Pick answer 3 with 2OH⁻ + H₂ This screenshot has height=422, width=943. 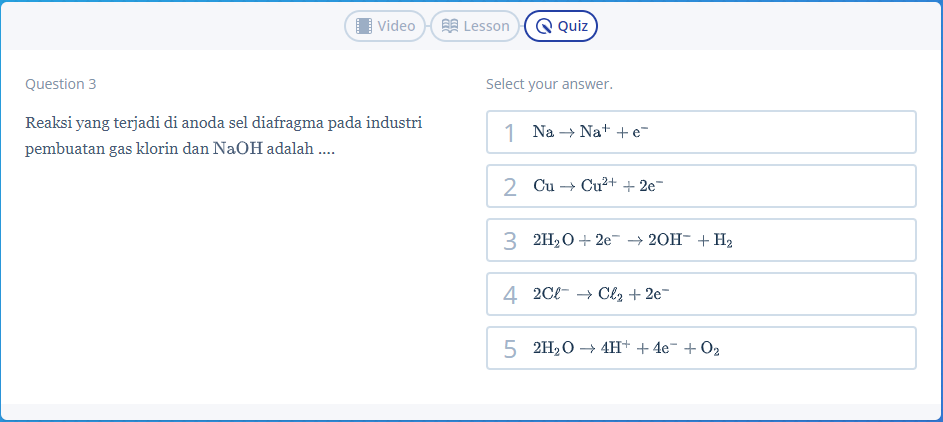(x=701, y=240)
